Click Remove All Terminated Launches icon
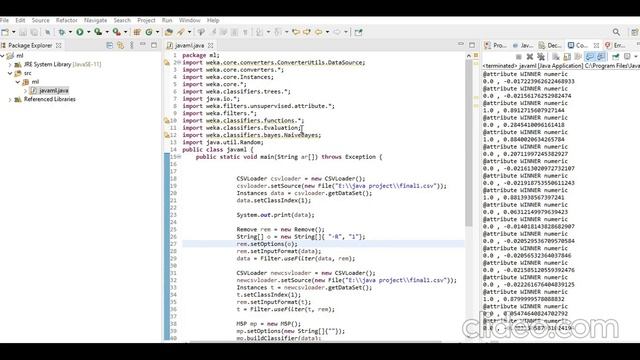Screen dimensions: 640x360 click(x=541, y=56)
